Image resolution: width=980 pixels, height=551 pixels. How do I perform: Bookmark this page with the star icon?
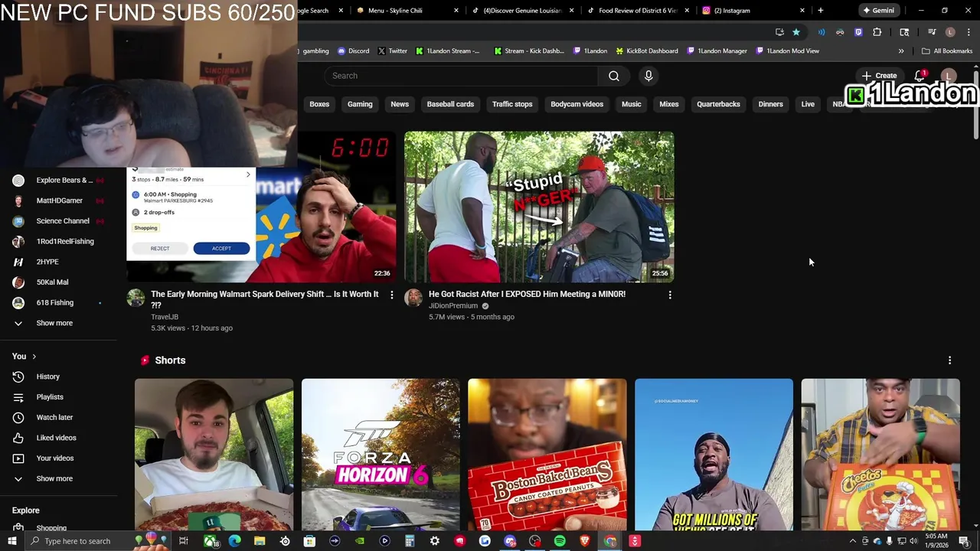click(796, 32)
